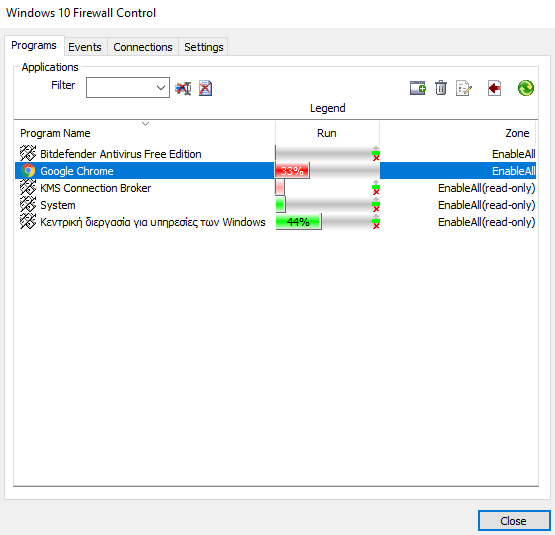Select the Programs tab
Viewport: 555px width, 535px height.
[34, 45]
